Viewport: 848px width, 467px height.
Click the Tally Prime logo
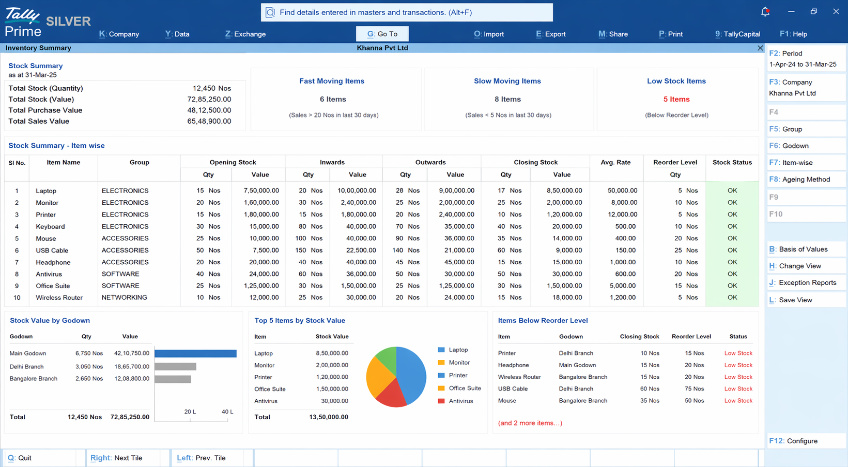pos(24,23)
